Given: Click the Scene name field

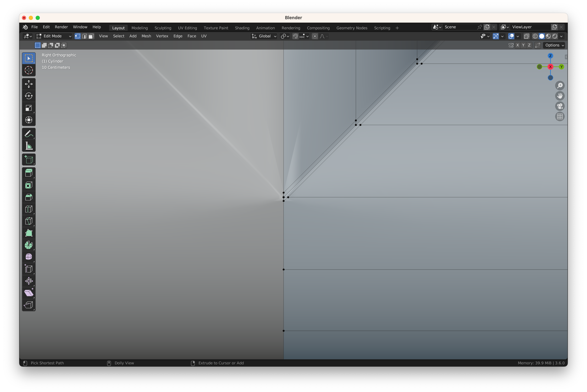Looking at the screenshot, I should point(459,27).
